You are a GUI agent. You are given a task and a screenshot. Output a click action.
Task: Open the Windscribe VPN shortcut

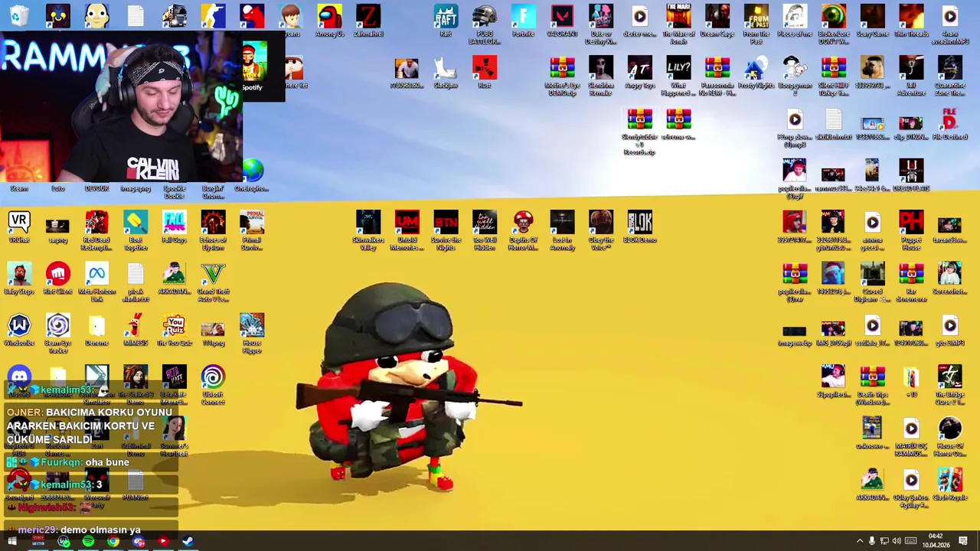pos(19,331)
